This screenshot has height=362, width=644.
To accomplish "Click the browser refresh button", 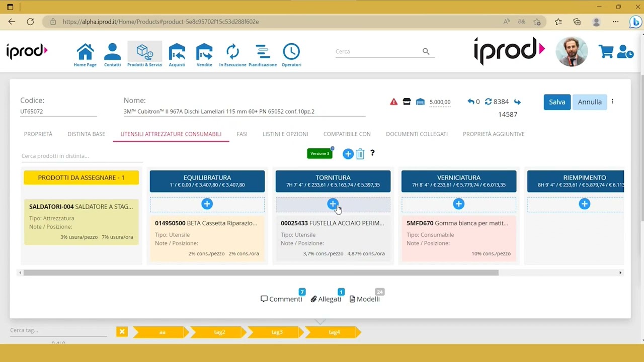I will pos(30,22).
